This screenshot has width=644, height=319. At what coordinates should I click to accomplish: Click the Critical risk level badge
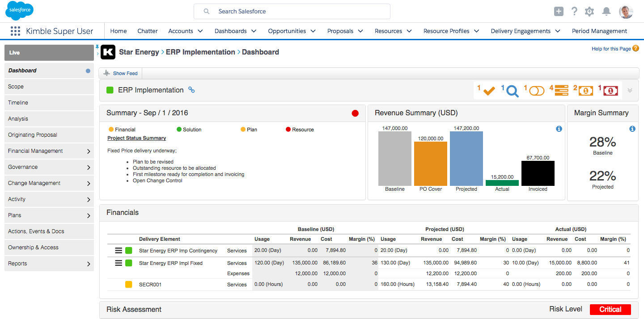coord(610,309)
